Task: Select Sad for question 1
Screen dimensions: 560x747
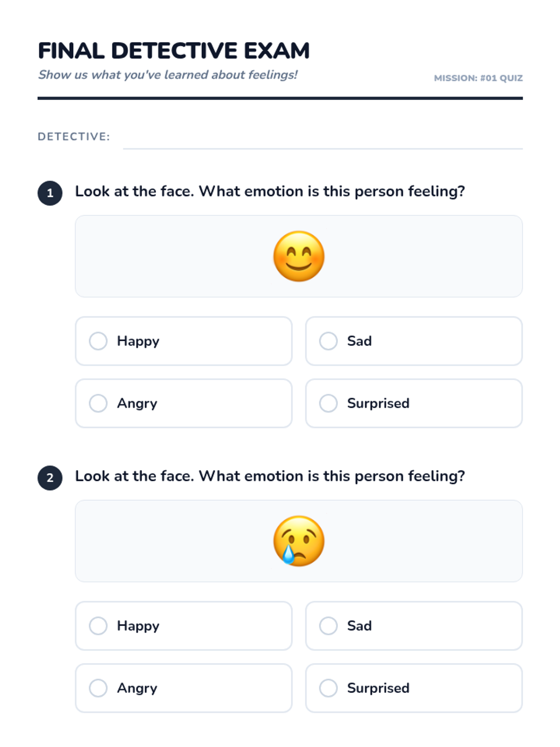Action: [329, 341]
